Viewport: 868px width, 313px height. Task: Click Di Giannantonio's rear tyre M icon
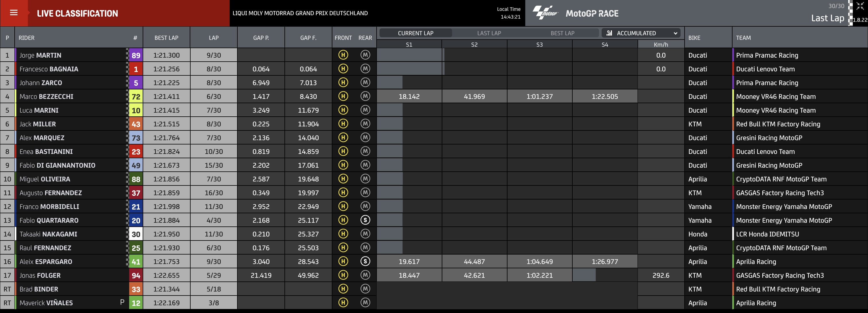click(365, 165)
